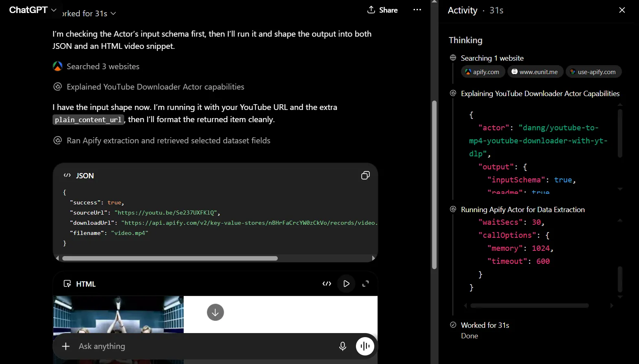
Task: Click the Apify logo beside 'Searched 3 websites'
Action: click(x=58, y=66)
